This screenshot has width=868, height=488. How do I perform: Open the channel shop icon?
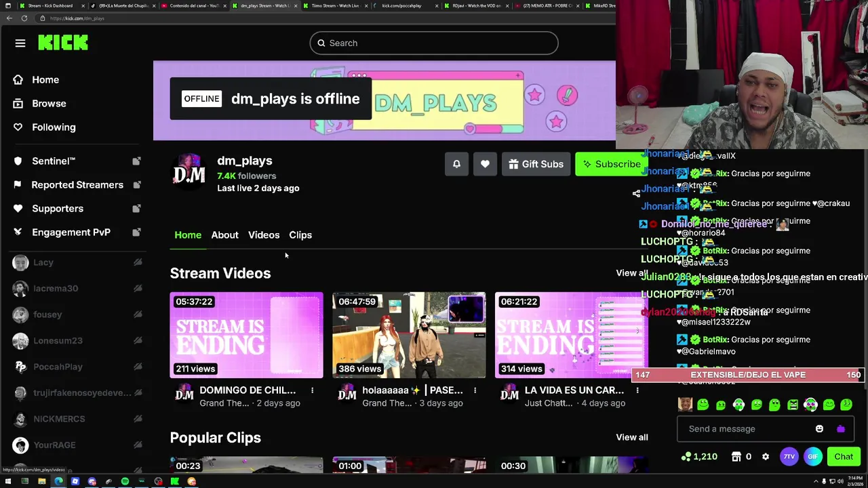tap(736, 457)
